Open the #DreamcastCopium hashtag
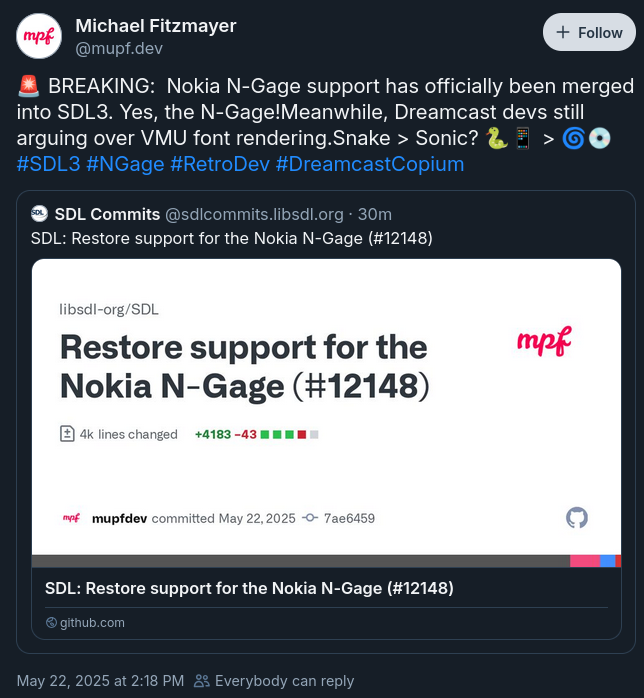Screen dimensions: 644x698 (370, 164)
